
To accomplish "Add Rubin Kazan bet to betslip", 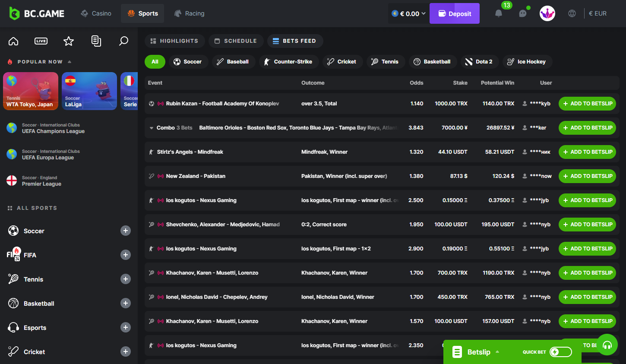I will 587,104.
